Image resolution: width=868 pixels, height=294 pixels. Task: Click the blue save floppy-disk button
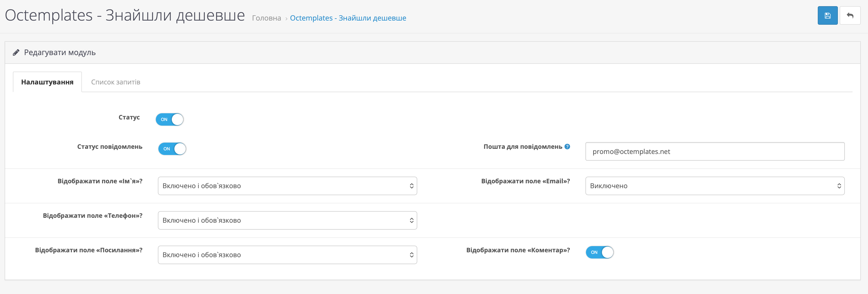827,15
